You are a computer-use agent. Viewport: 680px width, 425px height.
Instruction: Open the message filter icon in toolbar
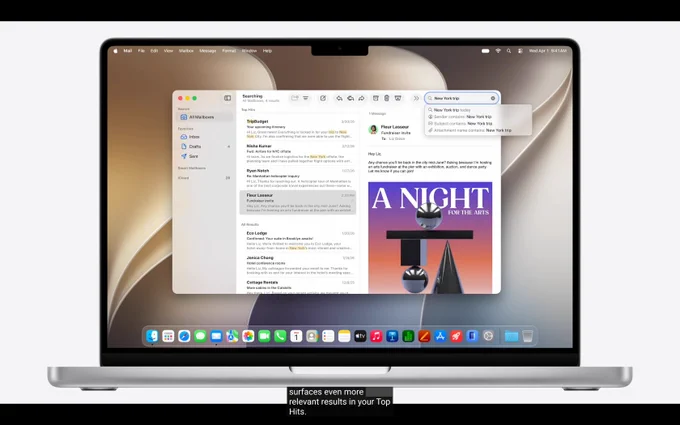(x=306, y=98)
